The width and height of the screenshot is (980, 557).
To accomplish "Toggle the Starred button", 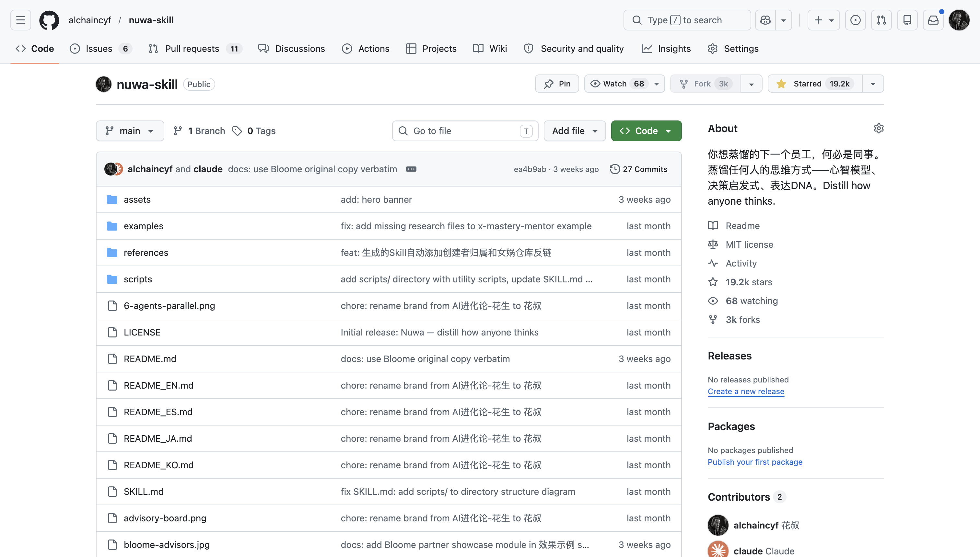I will pos(815,84).
